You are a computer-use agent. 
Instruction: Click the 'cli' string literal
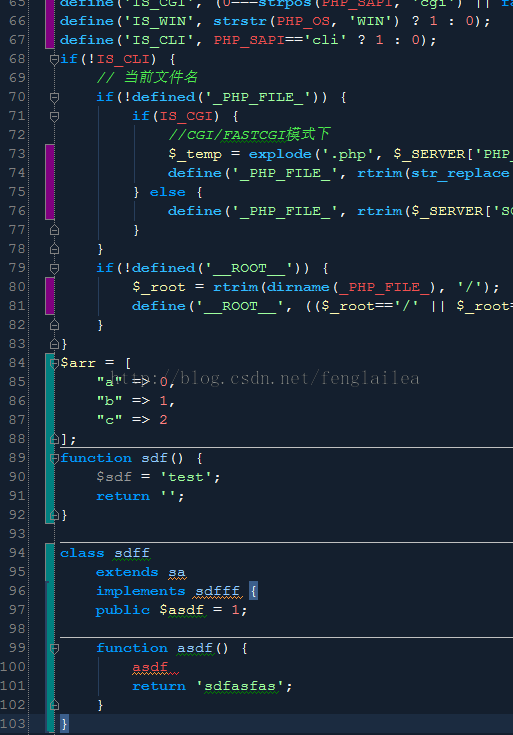[326, 40]
